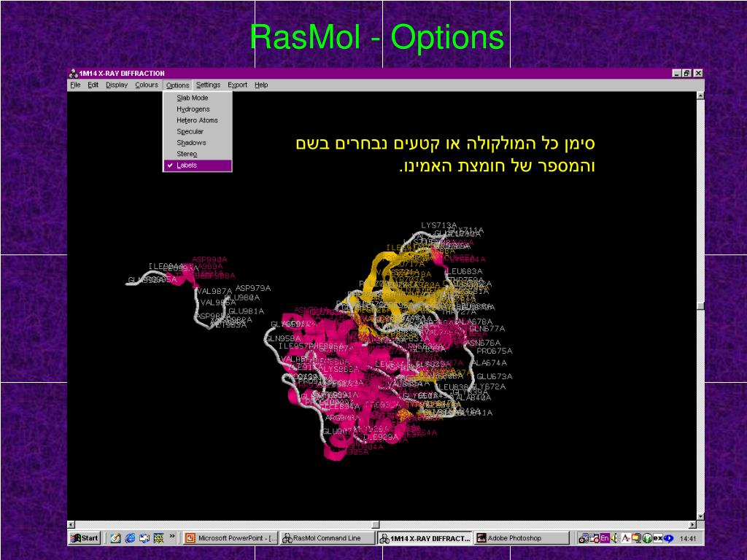Open the Settings menu
Image resolution: width=747 pixels, height=560 pixels.
click(208, 85)
